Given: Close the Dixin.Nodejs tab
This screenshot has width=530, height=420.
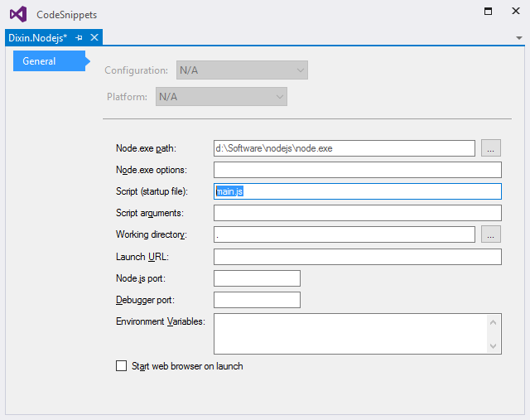Looking at the screenshot, I should [x=94, y=37].
